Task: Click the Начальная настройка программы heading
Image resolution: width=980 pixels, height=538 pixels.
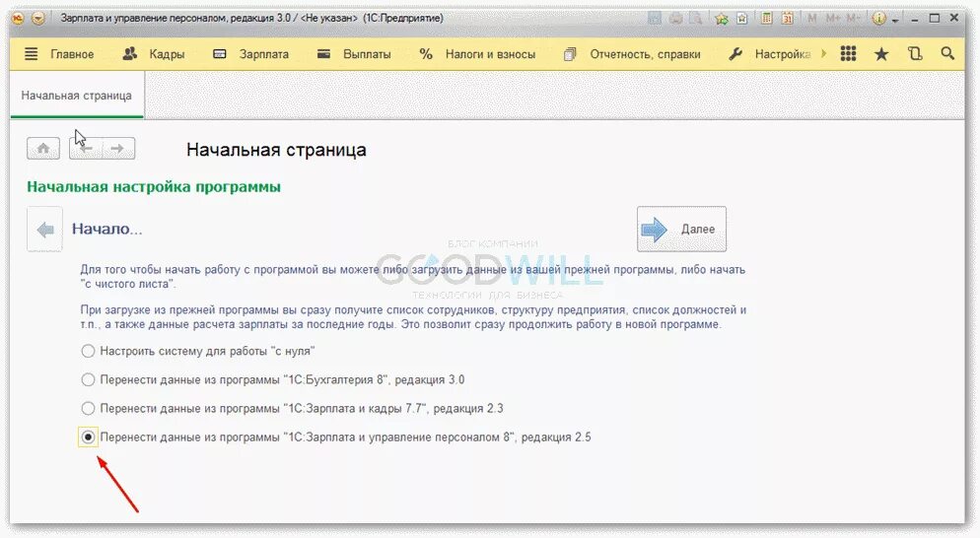Action: tap(154, 187)
